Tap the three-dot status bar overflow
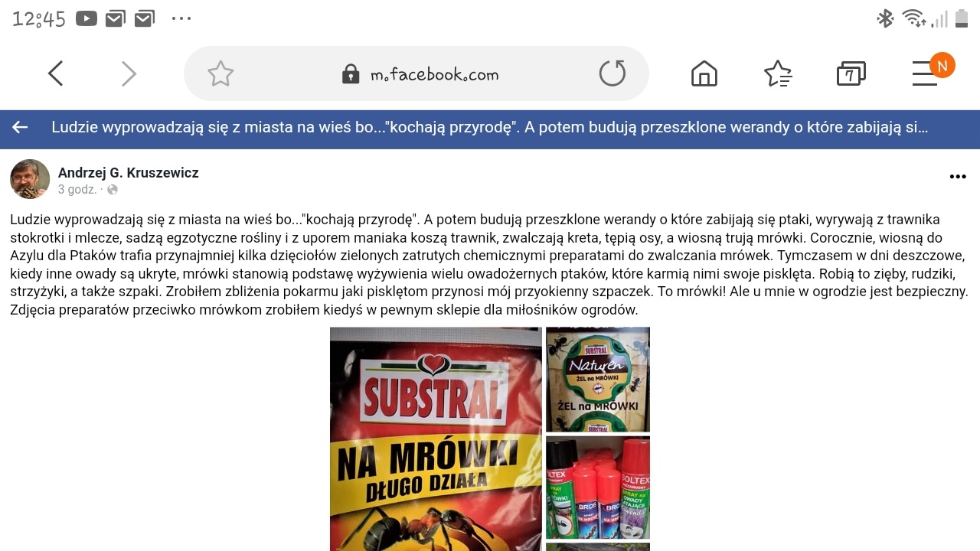The image size is (980, 551). click(181, 18)
